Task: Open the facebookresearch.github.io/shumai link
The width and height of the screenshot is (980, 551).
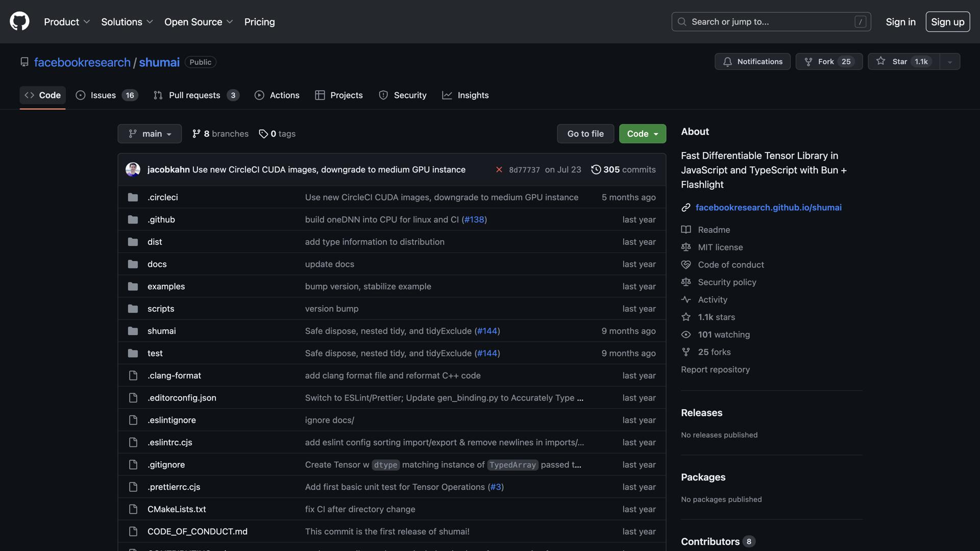Action: [768, 208]
